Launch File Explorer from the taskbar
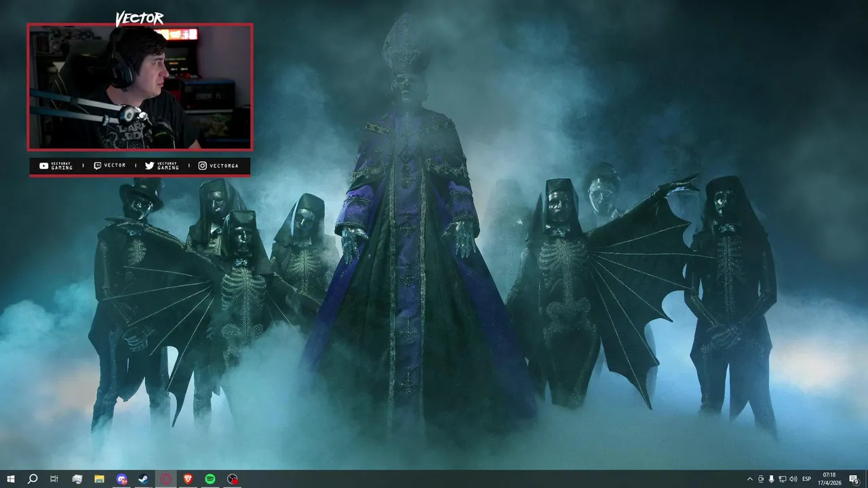Viewport: 868px width, 488px height. pyautogui.click(x=99, y=479)
